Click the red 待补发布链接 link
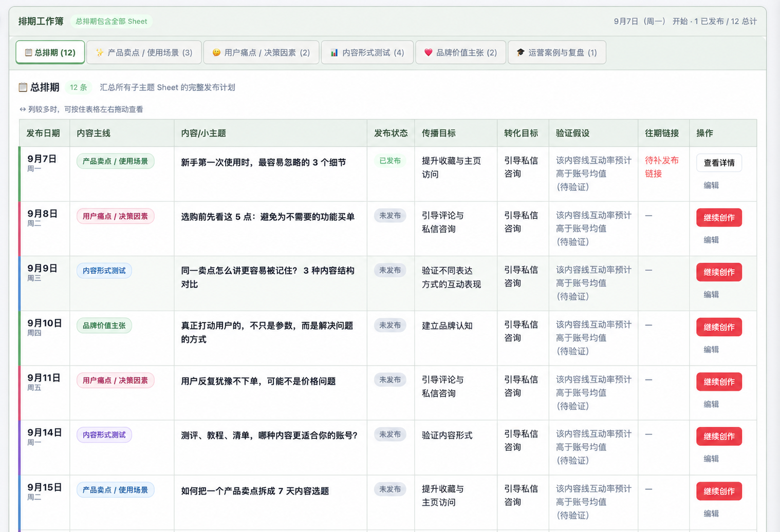This screenshot has height=532, width=780. click(x=662, y=167)
